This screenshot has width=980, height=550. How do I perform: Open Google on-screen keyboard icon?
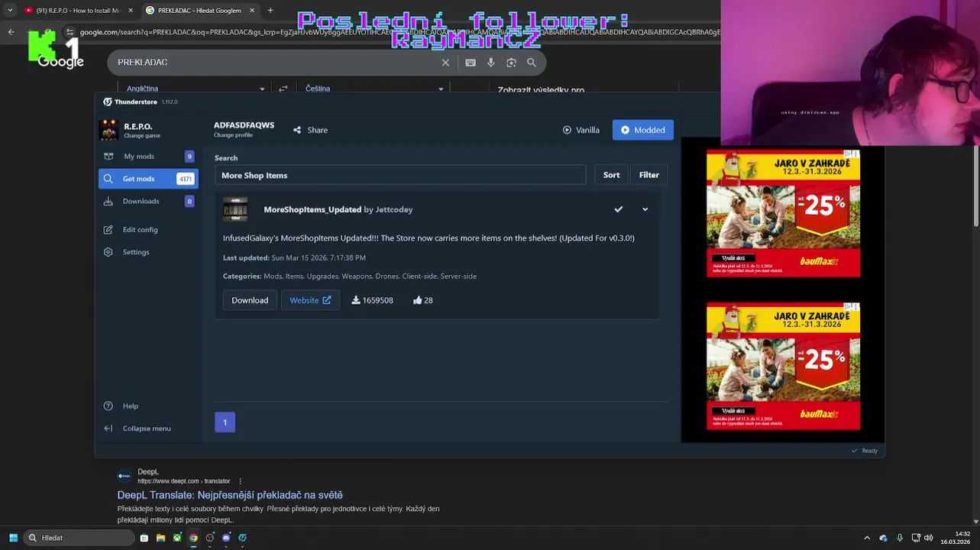[471, 63]
